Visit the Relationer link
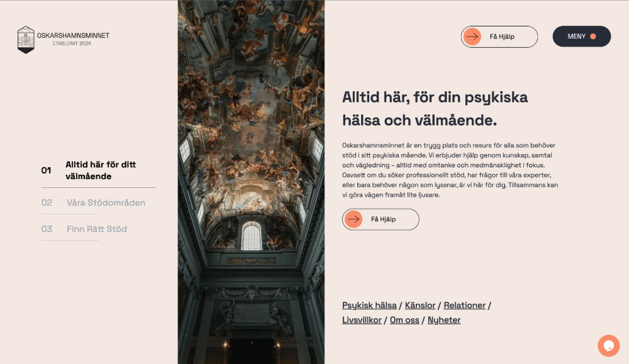629x364 pixels. (465, 306)
